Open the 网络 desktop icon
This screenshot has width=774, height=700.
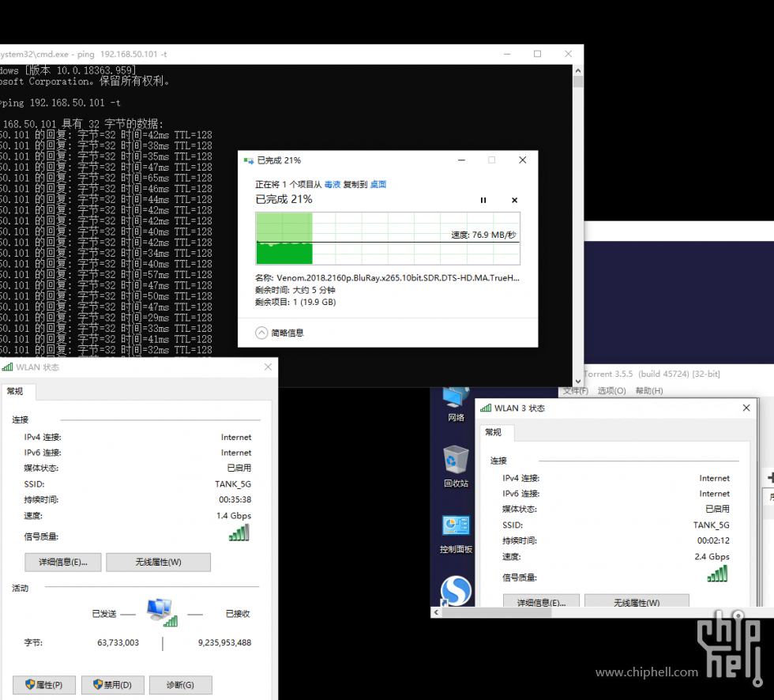[x=457, y=404]
